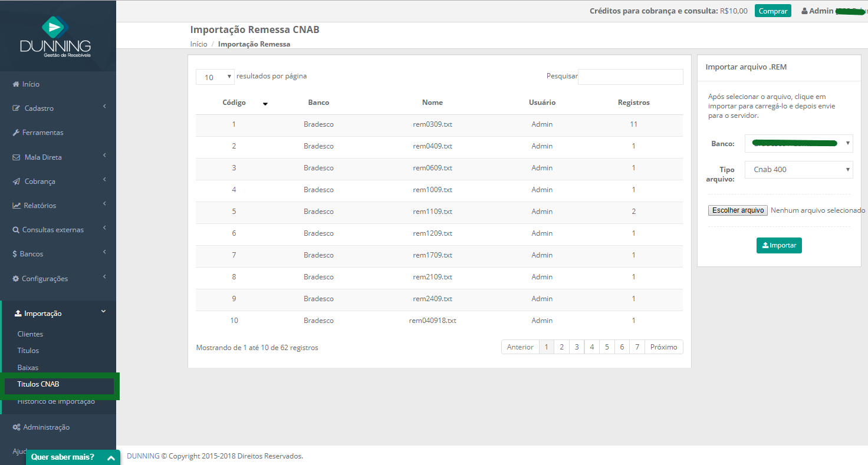The width and height of the screenshot is (868, 465).
Task: Click the rem1209.txt file name
Action: pos(432,233)
